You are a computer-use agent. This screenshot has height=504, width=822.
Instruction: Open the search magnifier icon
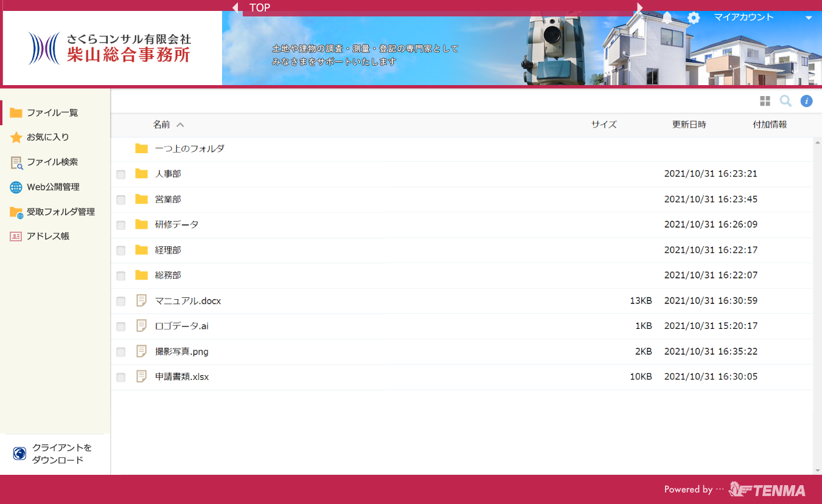tap(785, 101)
